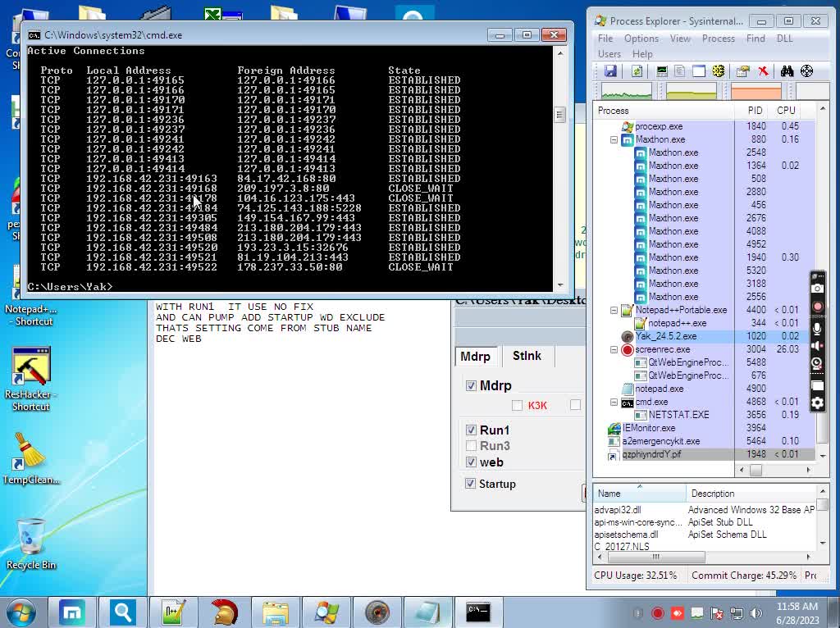The width and height of the screenshot is (840, 628).
Task: Click the Refresh Now toolbar icon
Action: pyautogui.click(x=637, y=71)
